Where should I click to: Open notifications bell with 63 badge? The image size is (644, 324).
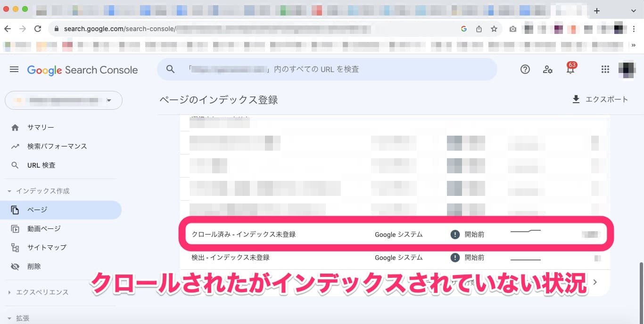click(570, 69)
